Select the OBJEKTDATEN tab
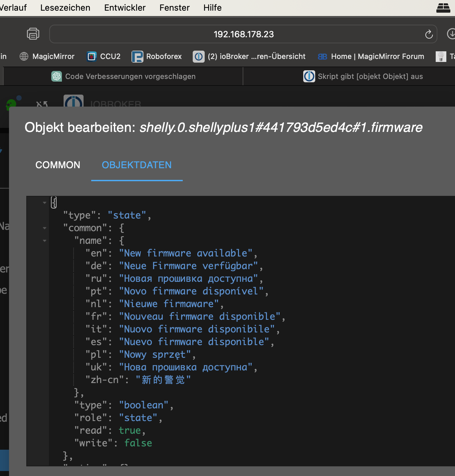Viewport: 455px width, 476px height. click(x=137, y=165)
